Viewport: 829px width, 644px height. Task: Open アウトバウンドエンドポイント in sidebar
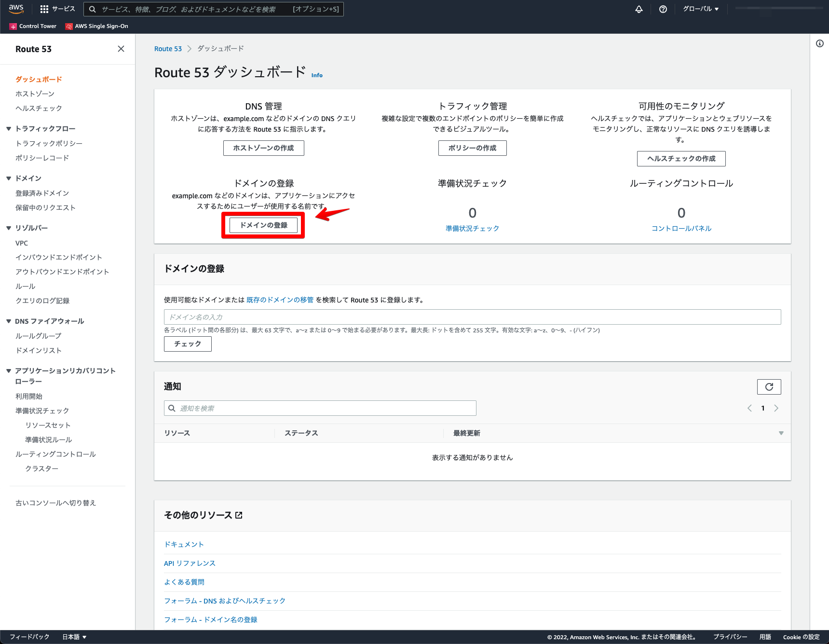pos(62,272)
